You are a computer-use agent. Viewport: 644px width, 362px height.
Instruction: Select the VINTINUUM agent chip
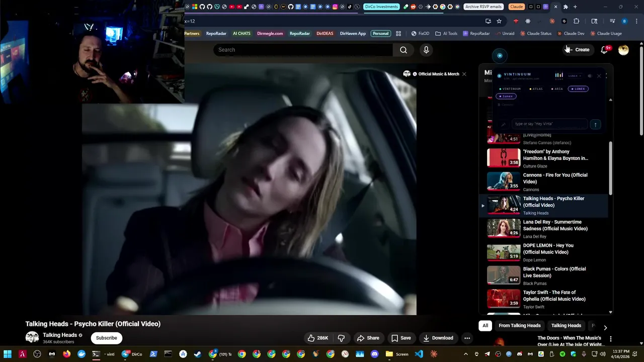click(x=510, y=89)
